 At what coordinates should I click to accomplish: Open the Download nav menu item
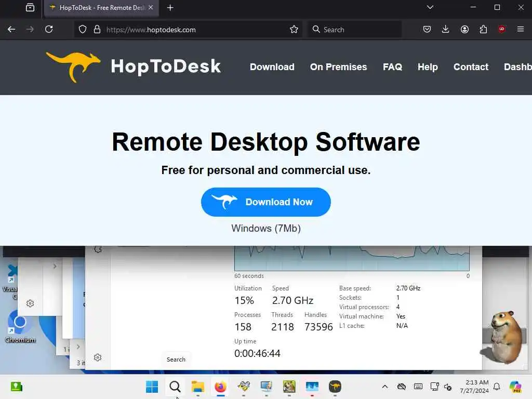pyautogui.click(x=272, y=67)
